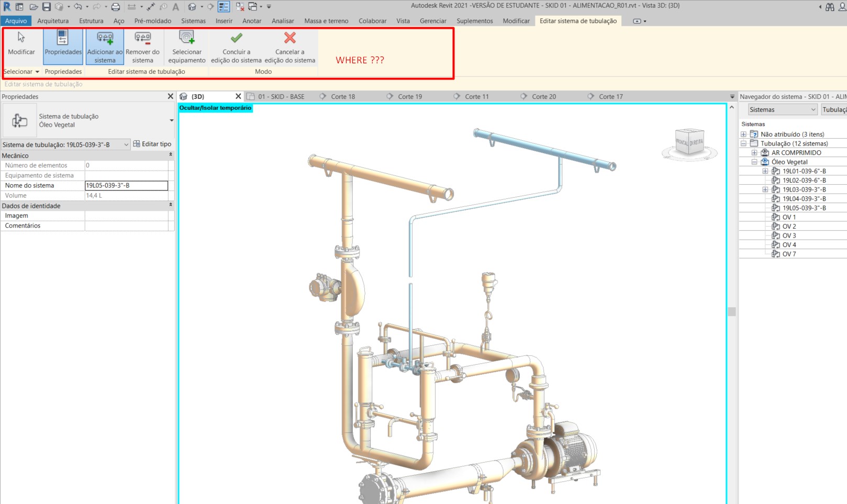The height and width of the screenshot is (504, 847).
Task: Click the Print icon in Quick Access toolbar
Action: [115, 7]
